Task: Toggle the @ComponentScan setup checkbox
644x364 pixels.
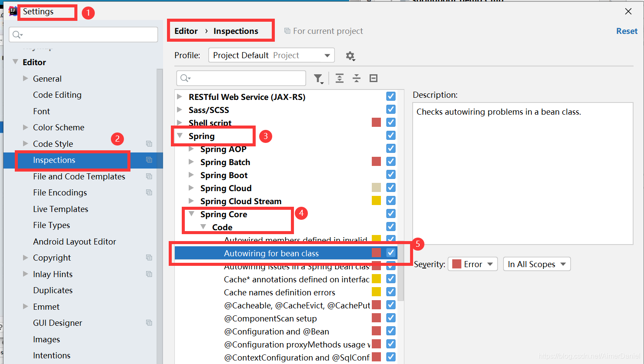Action: click(x=391, y=318)
